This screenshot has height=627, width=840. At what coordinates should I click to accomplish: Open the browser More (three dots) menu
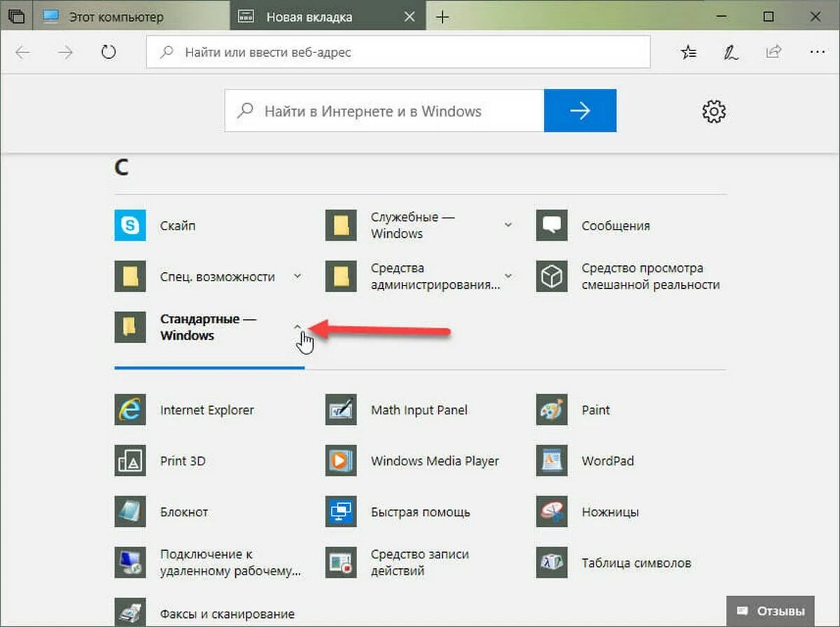[x=816, y=52]
